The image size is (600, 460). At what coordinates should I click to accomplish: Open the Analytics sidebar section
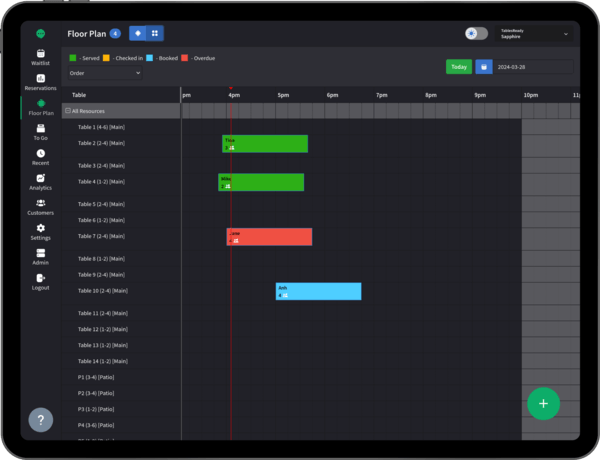[41, 182]
